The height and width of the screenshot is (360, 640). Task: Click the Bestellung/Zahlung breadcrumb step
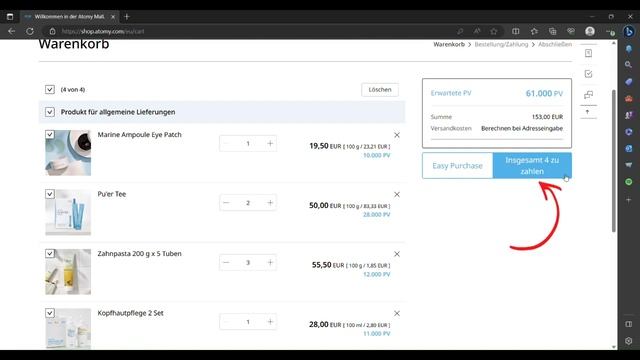(x=501, y=44)
